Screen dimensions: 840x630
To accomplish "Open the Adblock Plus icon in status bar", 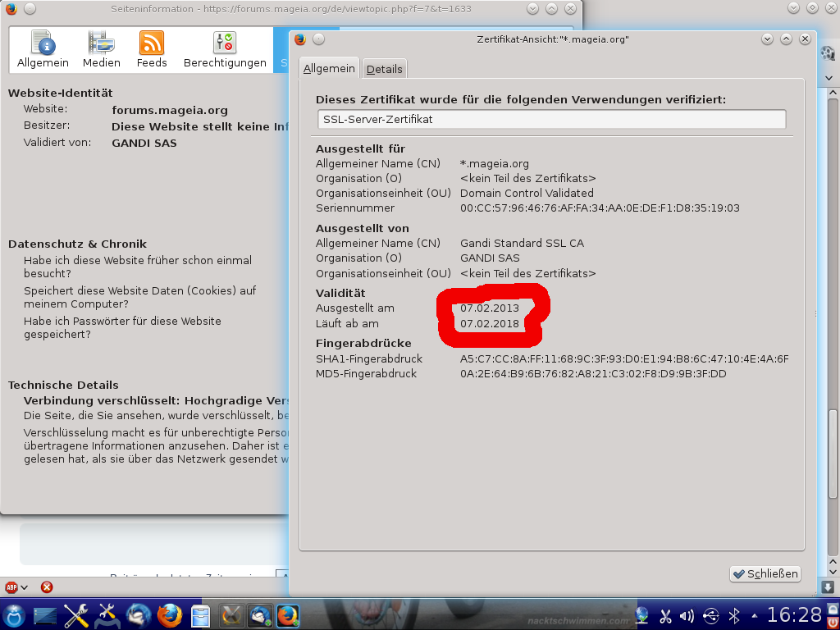I will [x=11, y=587].
